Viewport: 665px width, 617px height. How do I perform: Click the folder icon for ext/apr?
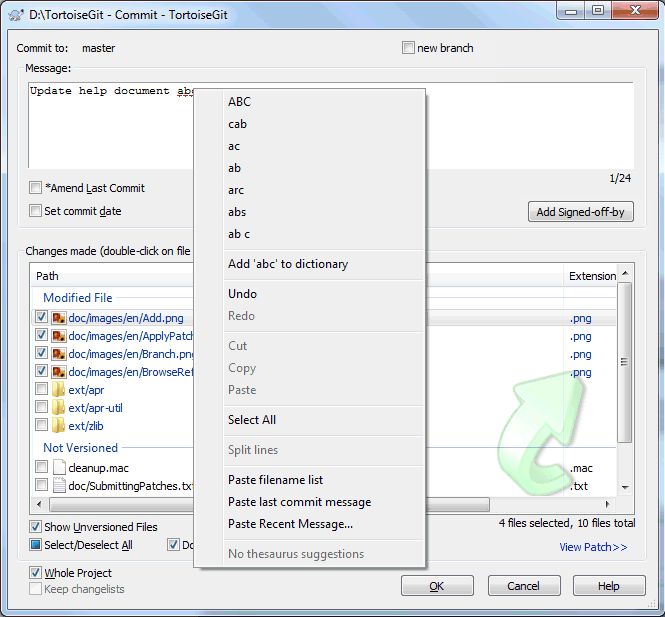point(59,389)
